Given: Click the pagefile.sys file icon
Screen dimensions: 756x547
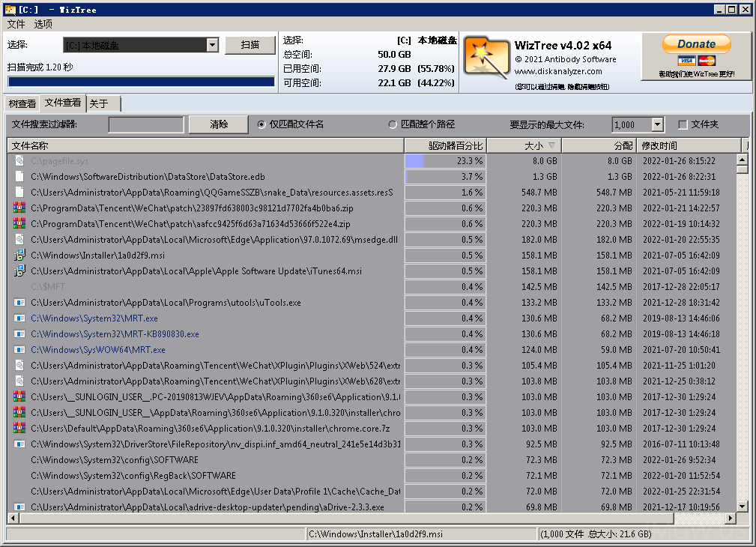Looking at the screenshot, I should pos(19,161).
